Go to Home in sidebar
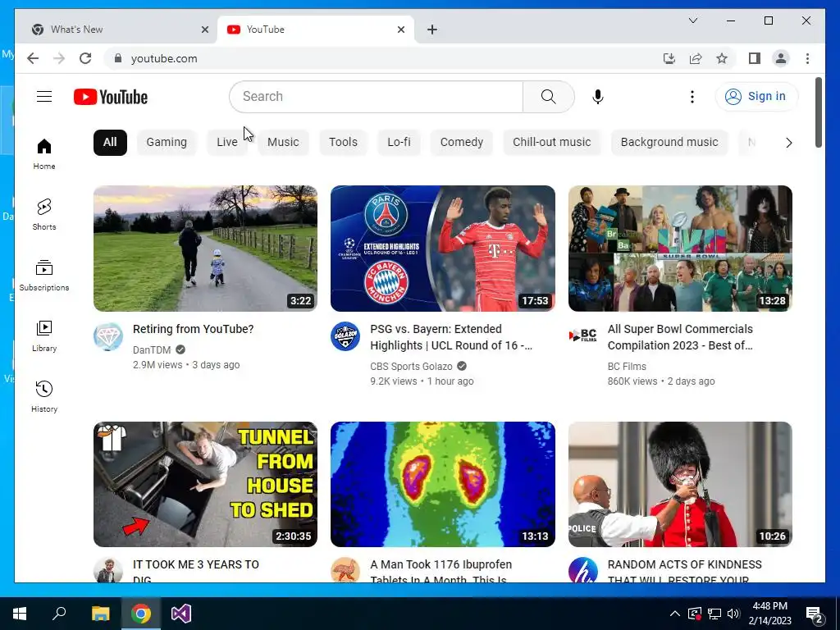This screenshot has height=630, width=840. click(x=44, y=154)
